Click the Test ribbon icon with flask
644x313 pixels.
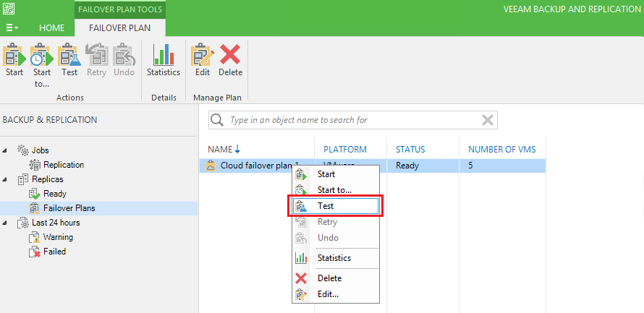[x=69, y=55]
